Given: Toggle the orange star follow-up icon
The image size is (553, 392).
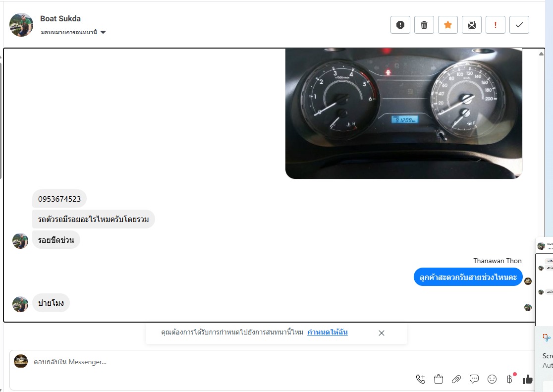Looking at the screenshot, I should 448,25.
